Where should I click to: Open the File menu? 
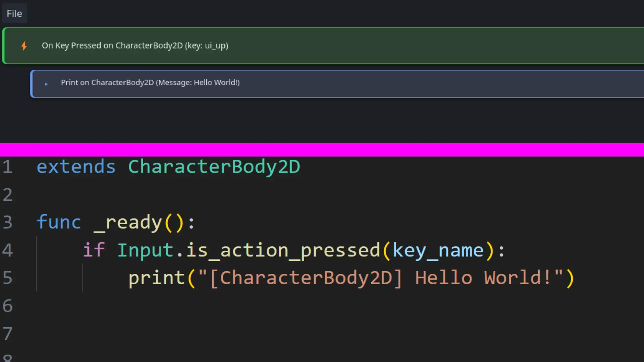(x=14, y=13)
